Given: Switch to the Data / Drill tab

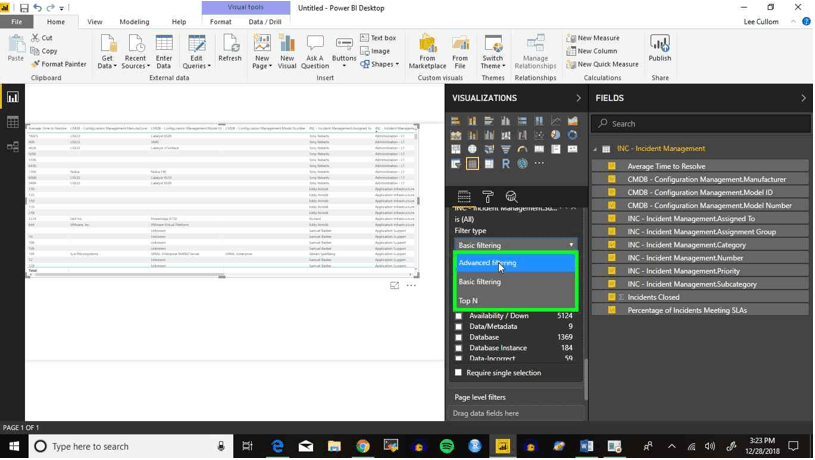Looking at the screenshot, I should [265, 22].
